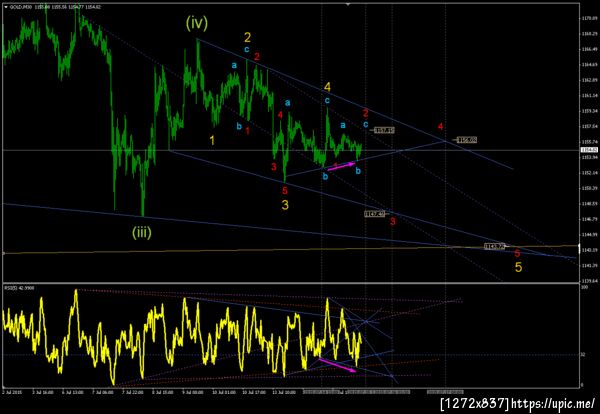Screen dimensions: 600x414
Task: Select red 5 label above yellow 5
Action: 517,253
